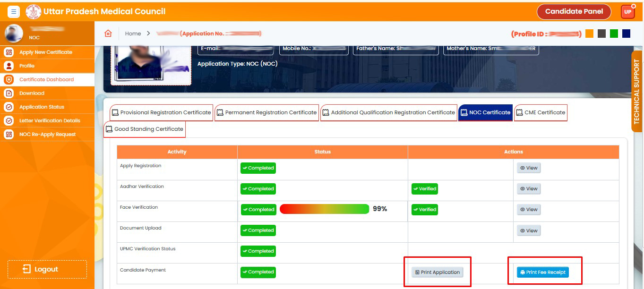
Task: Click the hamburger menu icon
Action: pyautogui.click(x=13, y=12)
